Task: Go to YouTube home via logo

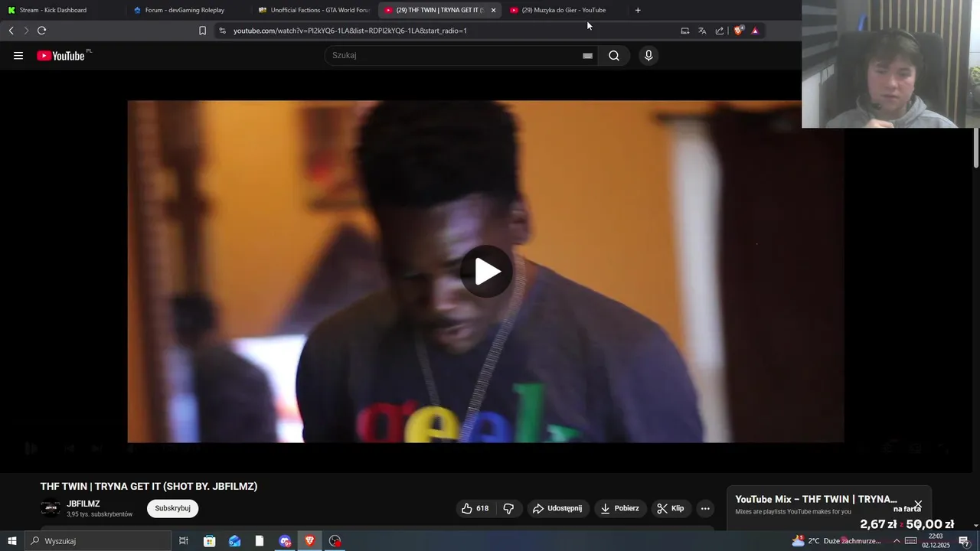Action: [60, 56]
